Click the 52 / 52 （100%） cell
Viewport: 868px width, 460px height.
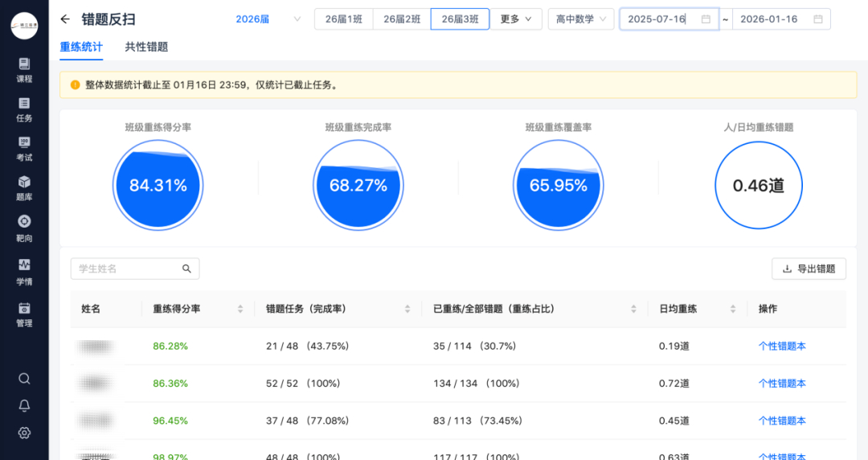pos(303,383)
